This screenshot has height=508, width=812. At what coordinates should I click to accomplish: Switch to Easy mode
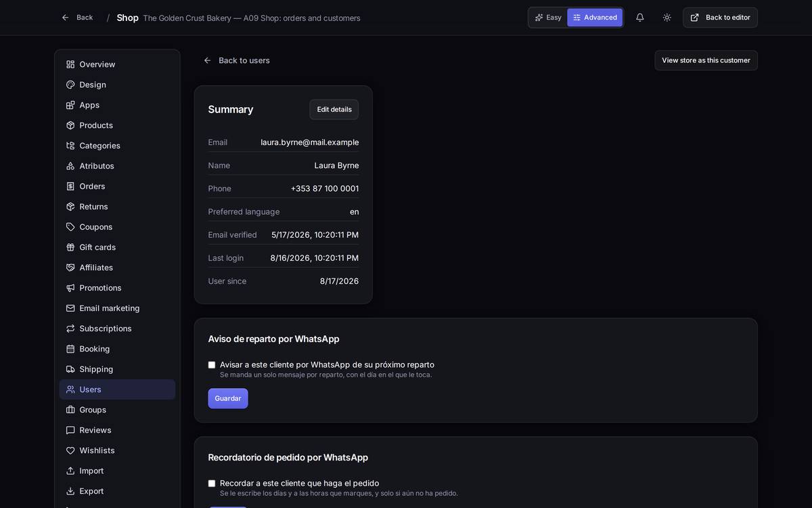click(548, 18)
